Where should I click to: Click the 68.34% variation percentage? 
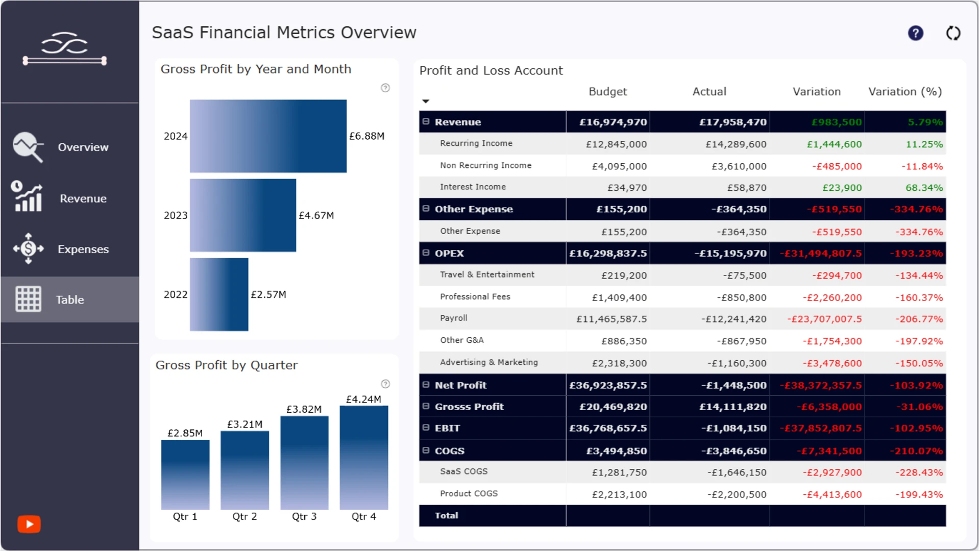click(924, 188)
